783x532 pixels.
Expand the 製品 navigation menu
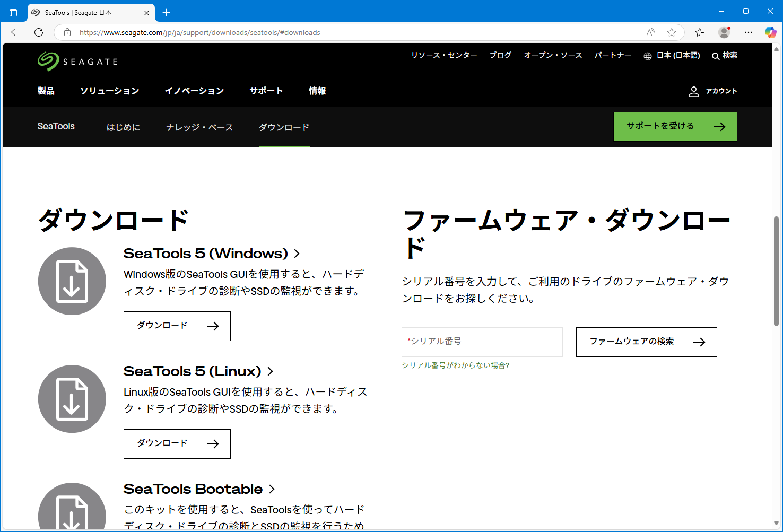coord(46,91)
